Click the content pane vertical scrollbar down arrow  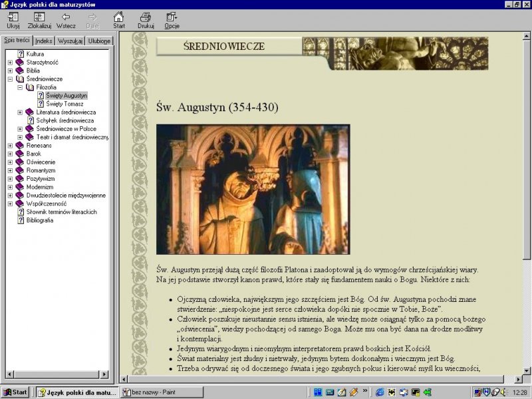coord(527,370)
